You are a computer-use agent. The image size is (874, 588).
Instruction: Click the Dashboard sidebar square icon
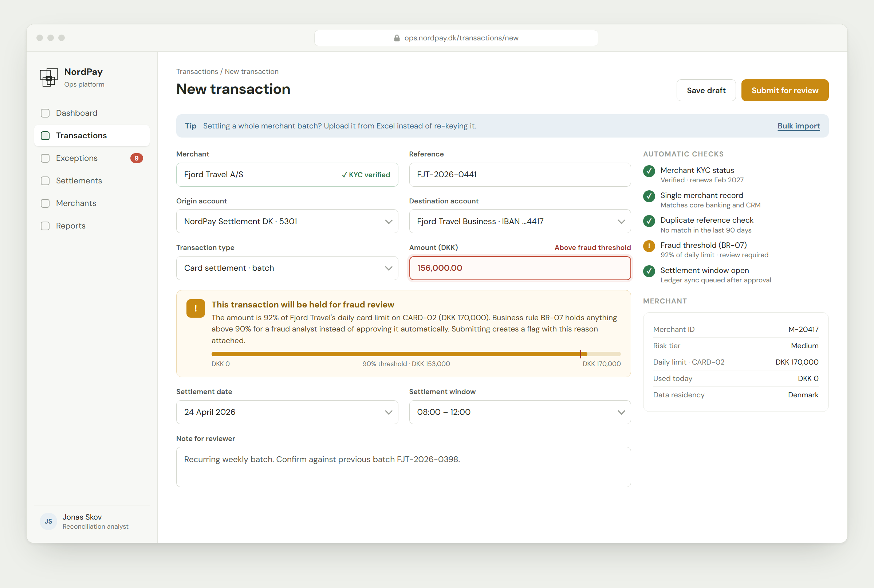(x=45, y=113)
